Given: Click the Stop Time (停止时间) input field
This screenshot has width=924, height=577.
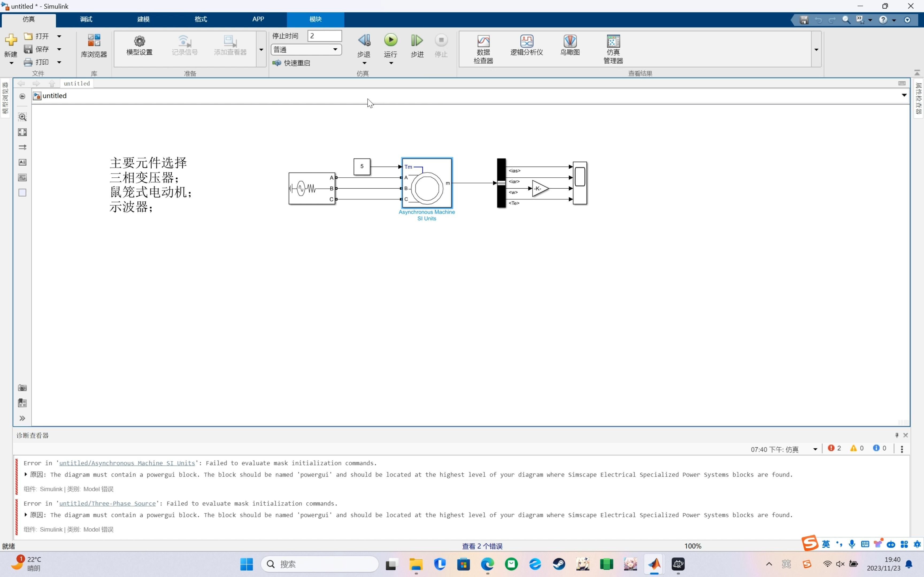Looking at the screenshot, I should [x=324, y=36].
